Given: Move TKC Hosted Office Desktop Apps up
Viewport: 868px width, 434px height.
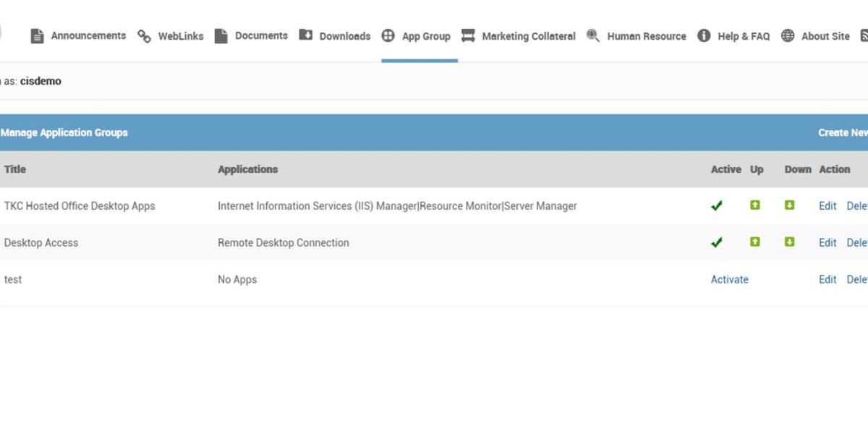Looking at the screenshot, I should coord(754,205).
